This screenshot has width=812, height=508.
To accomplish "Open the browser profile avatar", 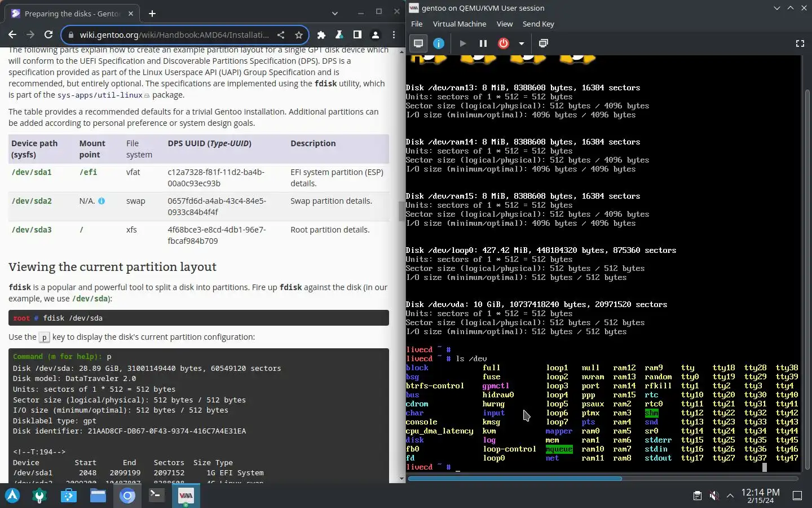I will click(x=376, y=35).
